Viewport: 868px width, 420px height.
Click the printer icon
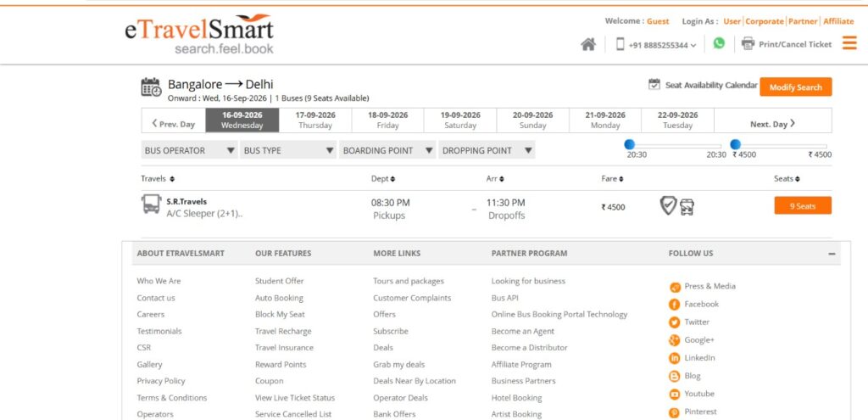pyautogui.click(x=748, y=44)
